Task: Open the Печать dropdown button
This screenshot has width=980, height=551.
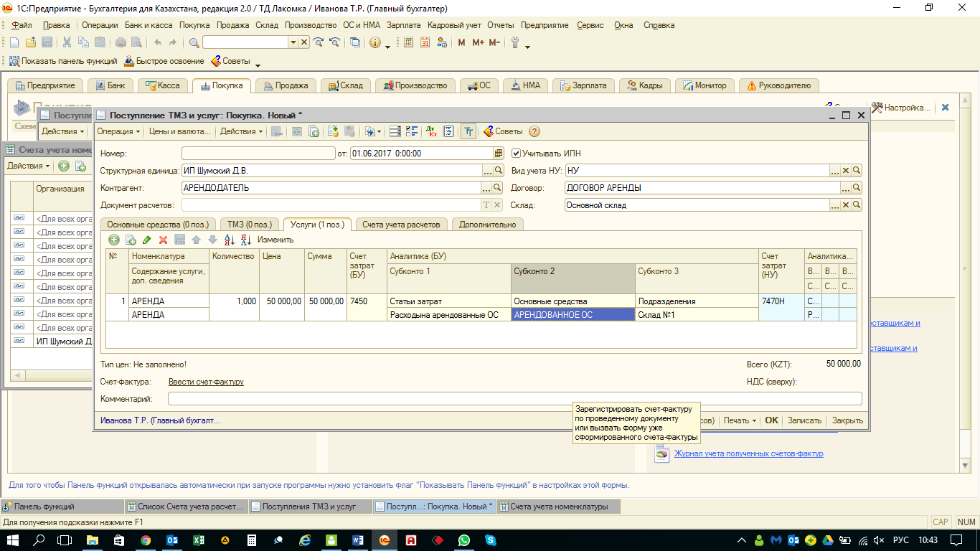Action: click(x=740, y=420)
